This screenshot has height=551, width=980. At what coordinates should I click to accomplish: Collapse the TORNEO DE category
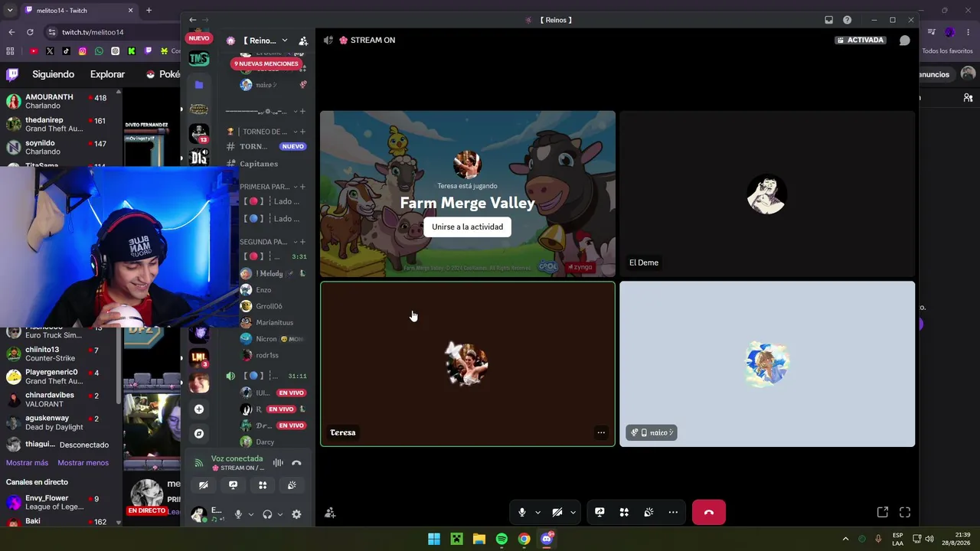tap(265, 132)
